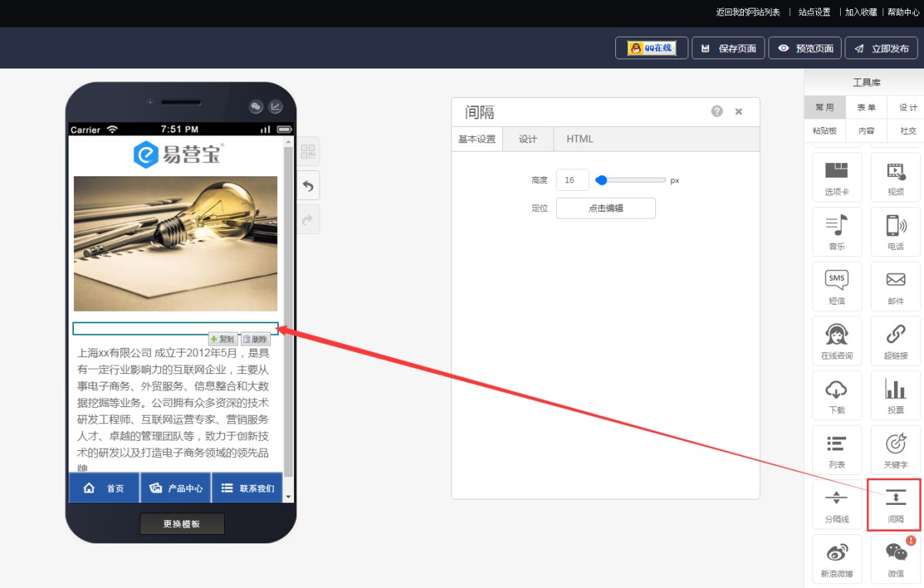The width and height of the screenshot is (924, 588).
Task: Click the 高度 height slider handle
Action: coord(601,180)
